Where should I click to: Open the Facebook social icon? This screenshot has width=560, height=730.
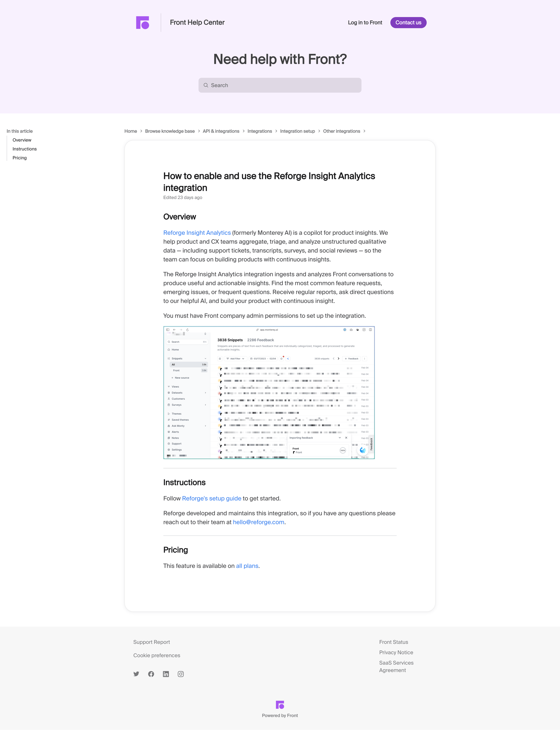point(151,674)
